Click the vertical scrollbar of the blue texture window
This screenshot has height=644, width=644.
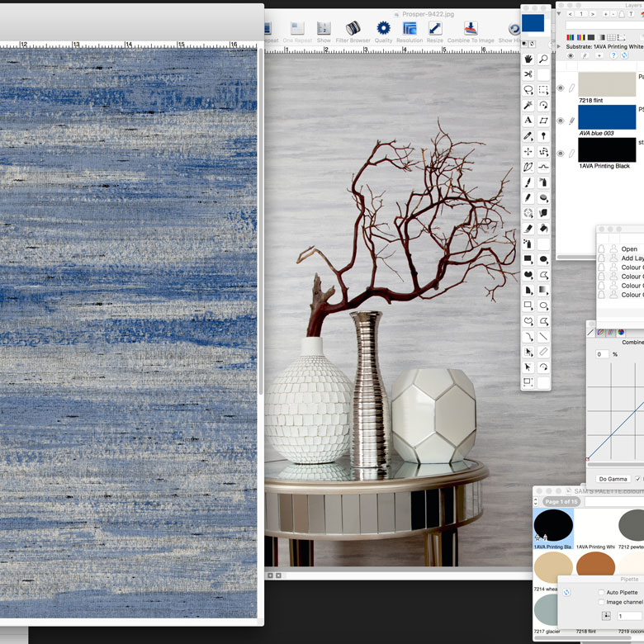pyautogui.click(x=260, y=222)
